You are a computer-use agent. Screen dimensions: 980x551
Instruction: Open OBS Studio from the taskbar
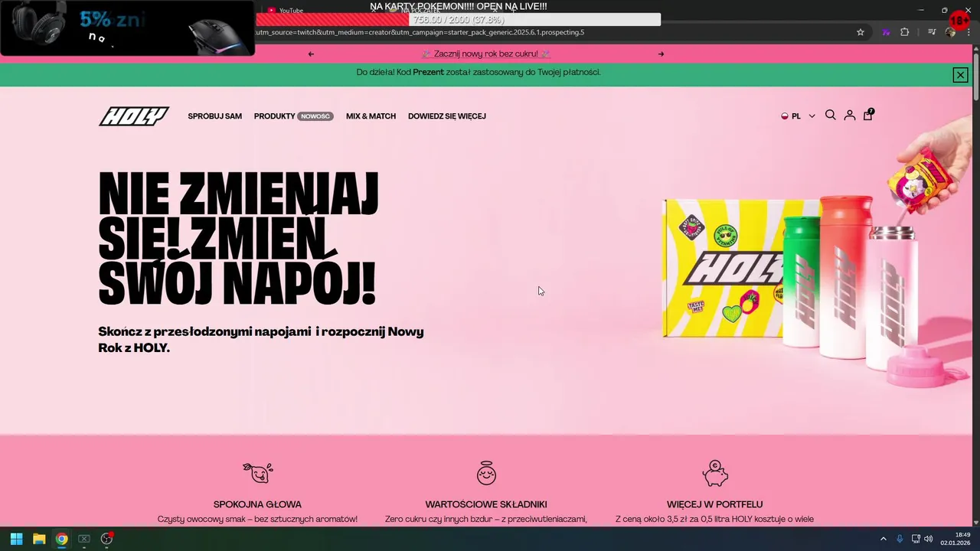(x=106, y=539)
